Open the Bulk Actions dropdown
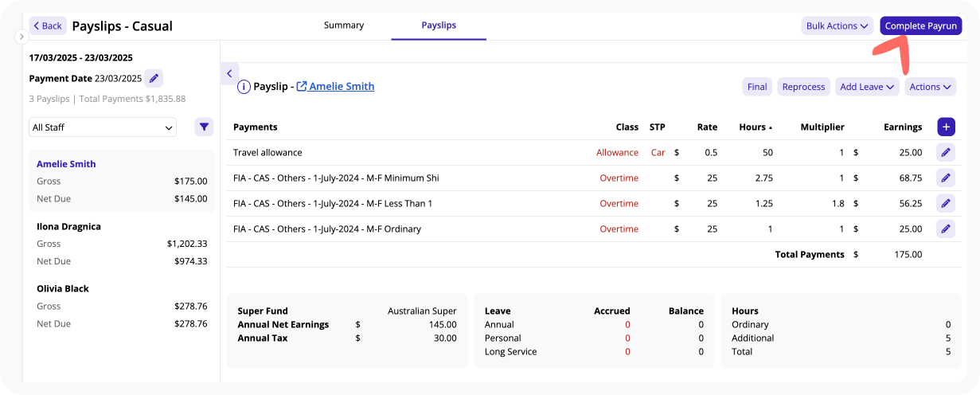980x395 pixels. click(x=837, y=25)
